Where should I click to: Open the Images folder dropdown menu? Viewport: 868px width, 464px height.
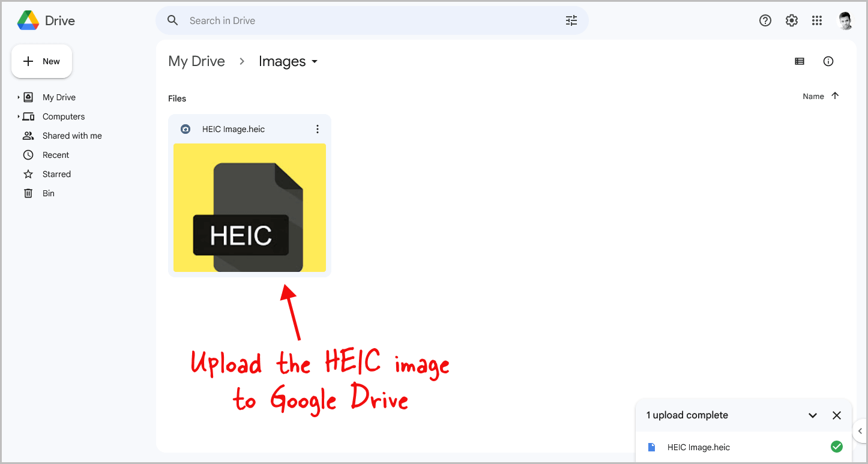click(x=315, y=61)
